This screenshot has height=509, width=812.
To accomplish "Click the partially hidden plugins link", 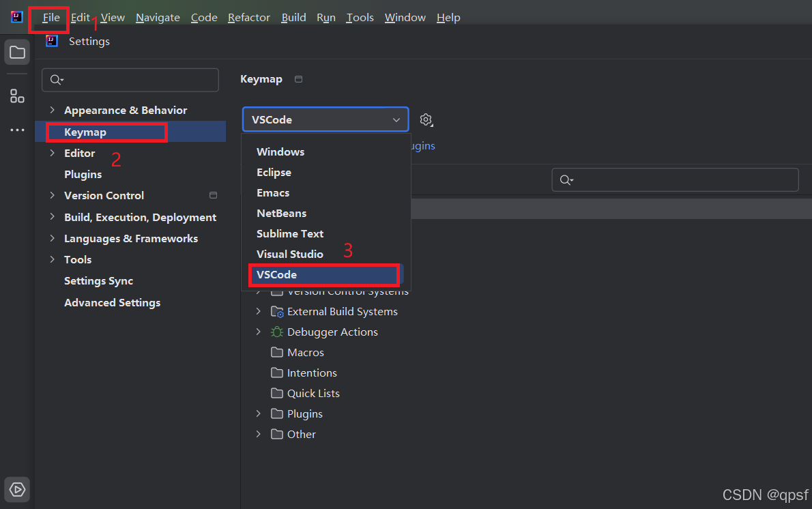I will pyautogui.click(x=423, y=146).
